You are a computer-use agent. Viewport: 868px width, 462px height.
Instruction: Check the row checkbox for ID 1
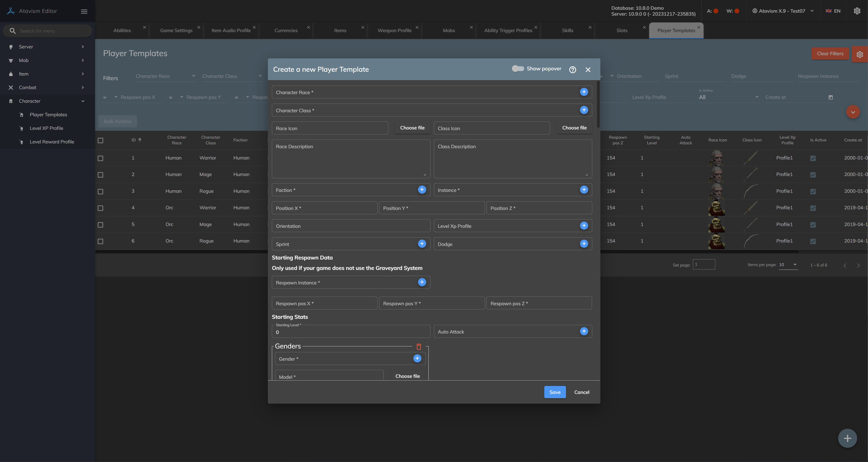pos(100,158)
